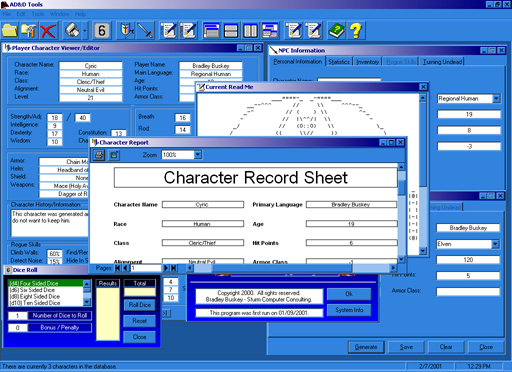Screen dimensions: 512x372
Task: Click the yellow question mark icon
Action: pos(356,31)
